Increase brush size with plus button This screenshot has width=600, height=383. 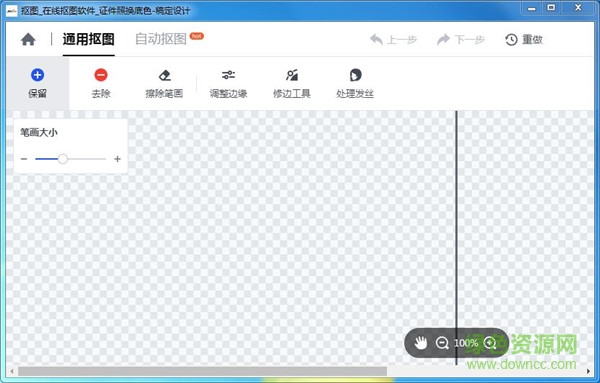117,159
